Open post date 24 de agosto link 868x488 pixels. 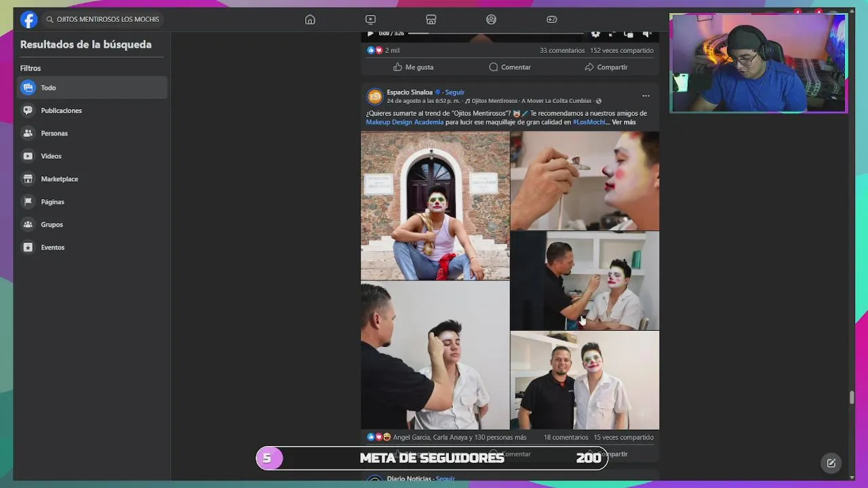click(x=423, y=101)
